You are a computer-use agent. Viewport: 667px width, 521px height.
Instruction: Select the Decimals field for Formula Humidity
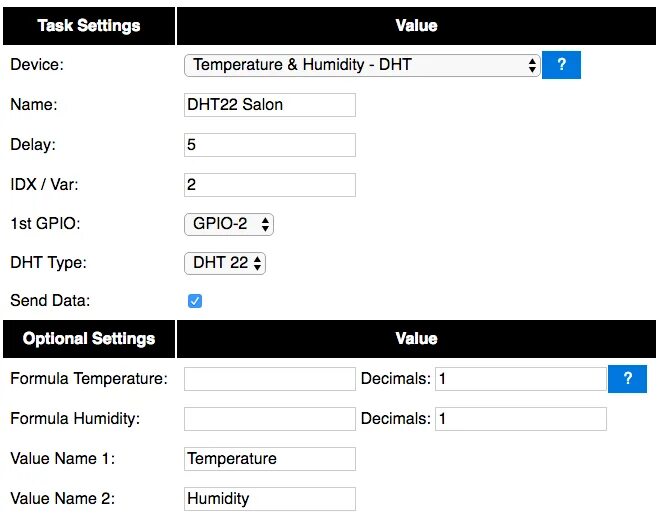pos(520,419)
